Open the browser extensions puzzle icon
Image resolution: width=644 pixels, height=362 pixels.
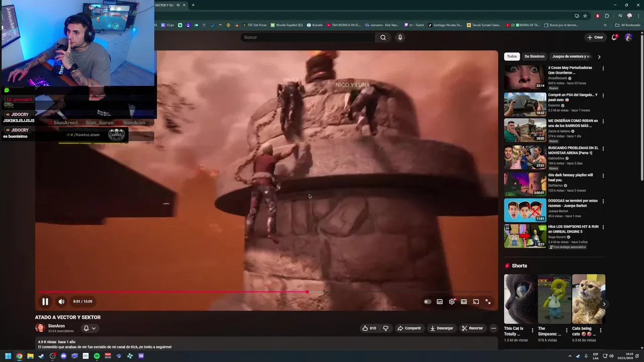[607, 16]
